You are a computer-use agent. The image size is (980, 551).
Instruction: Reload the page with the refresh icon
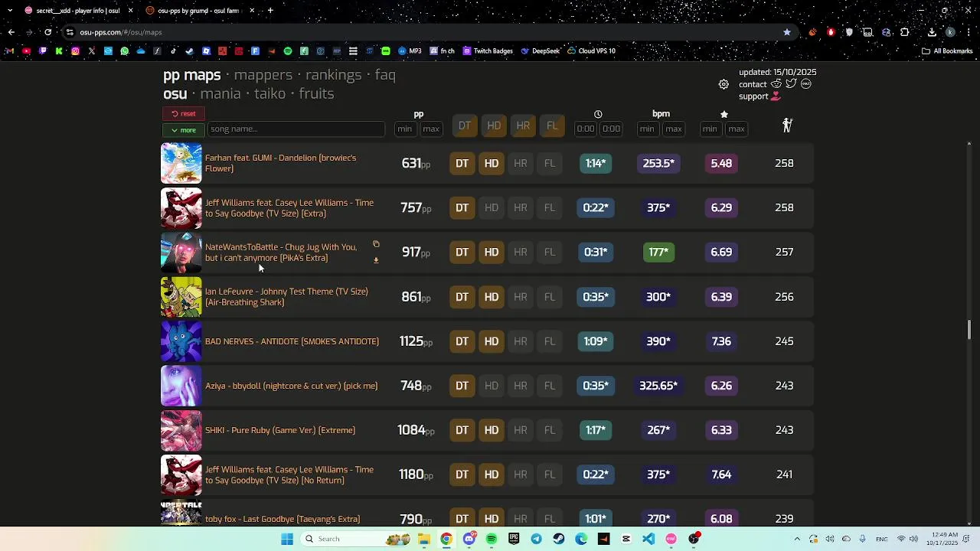click(47, 32)
